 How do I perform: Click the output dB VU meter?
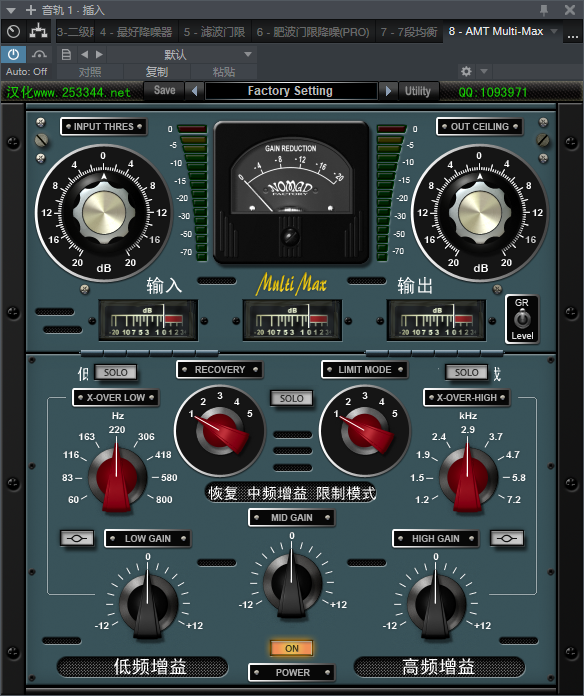point(437,320)
